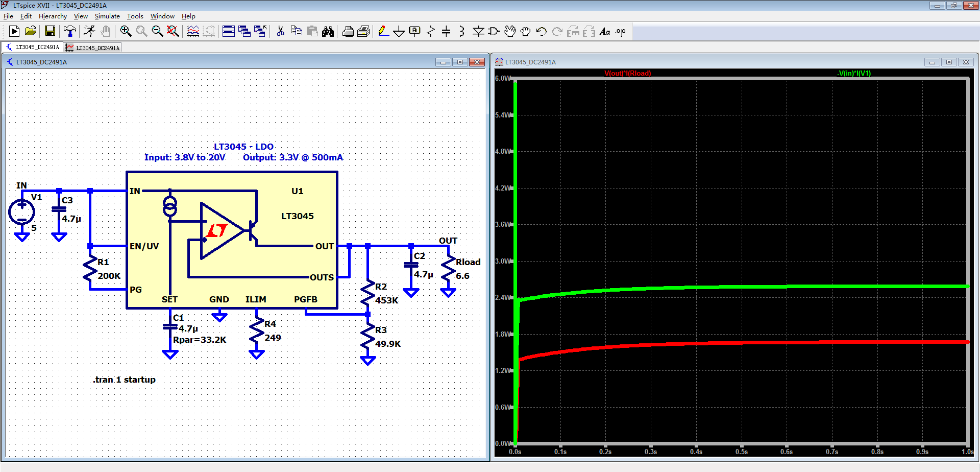Click the Undo arrow icon

[541, 32]
